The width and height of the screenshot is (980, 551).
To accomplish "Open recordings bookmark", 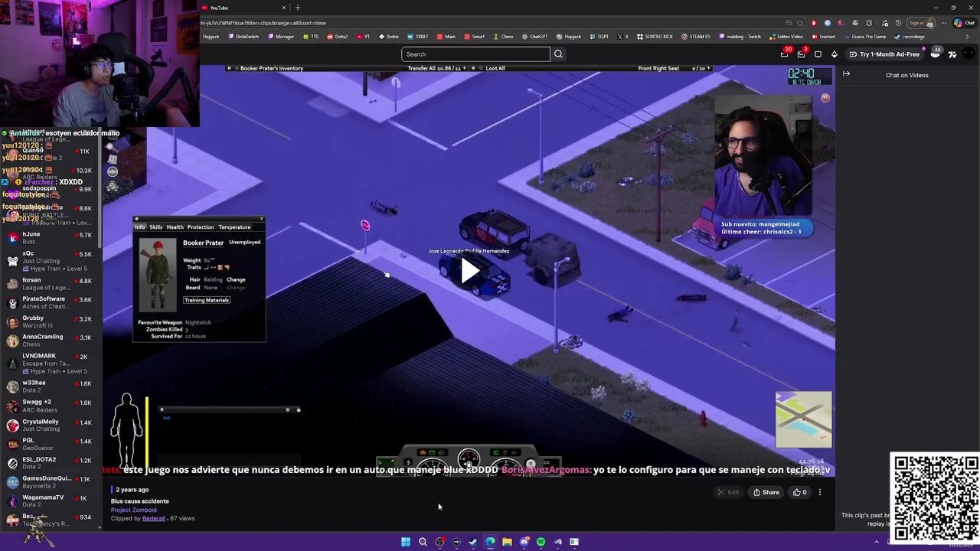I will tap(910, 37).
